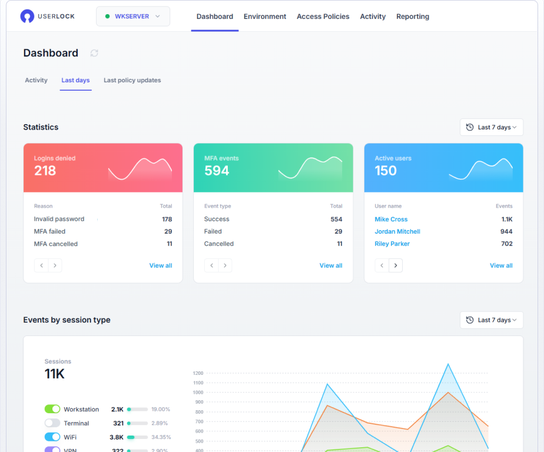Image resolution: width=544 pixels, height=452 pixels.
Task: Click the 178 total for Invalid password
Action: pos(167,219)
